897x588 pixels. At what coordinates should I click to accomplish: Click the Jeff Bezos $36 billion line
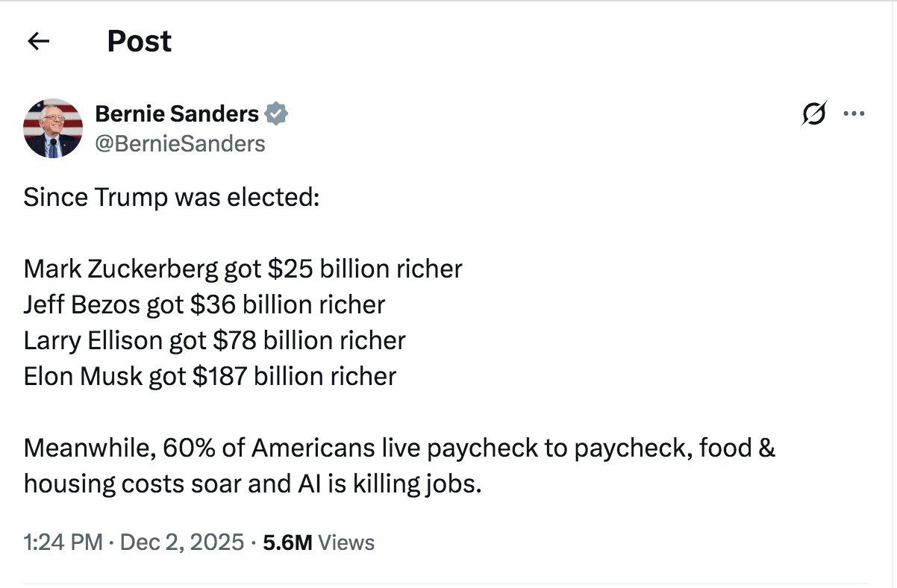coord(204,304)
